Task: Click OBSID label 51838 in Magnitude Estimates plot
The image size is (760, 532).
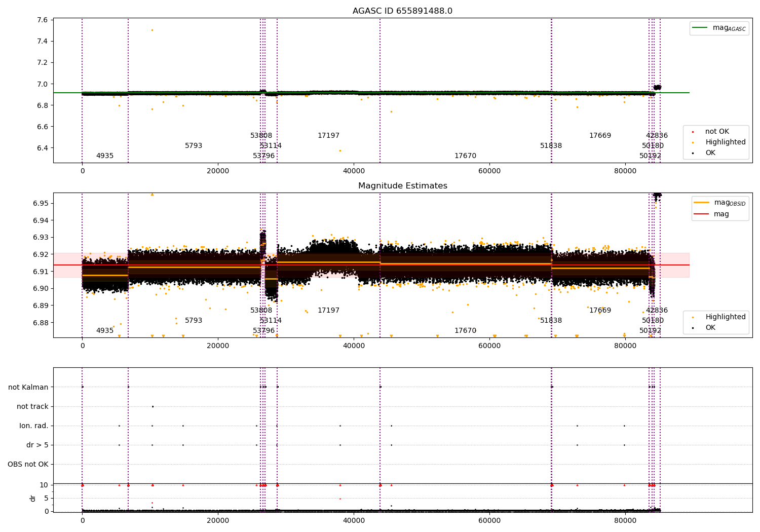Action: [x=551, y=321]
